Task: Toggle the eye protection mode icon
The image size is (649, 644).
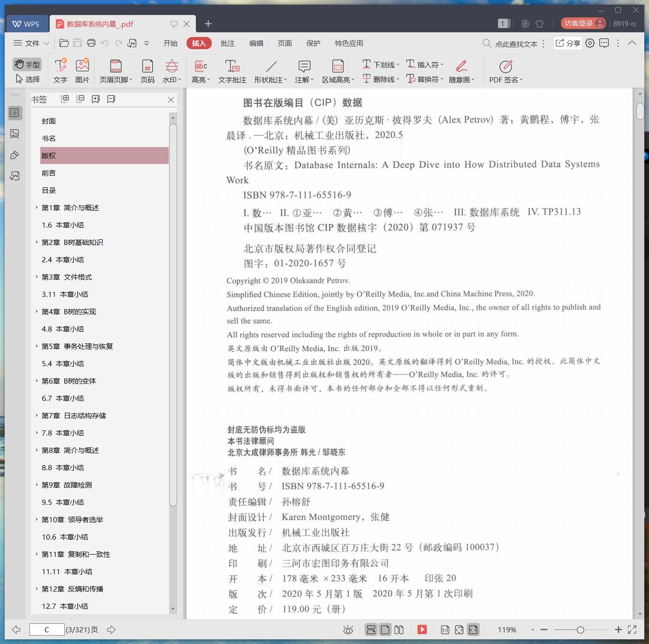Action: click(348, 630)
